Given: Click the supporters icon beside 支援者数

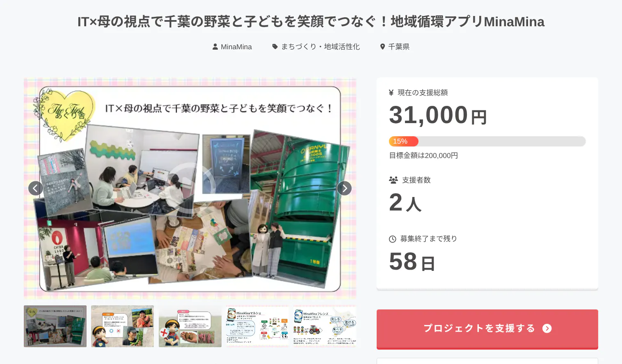Looking at the screenshot, I should (393, 180).
